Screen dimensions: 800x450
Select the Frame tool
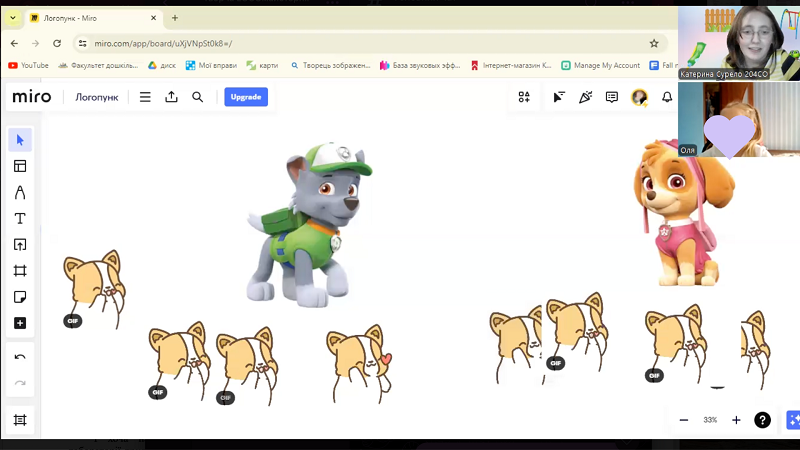(x=20, y=270)
